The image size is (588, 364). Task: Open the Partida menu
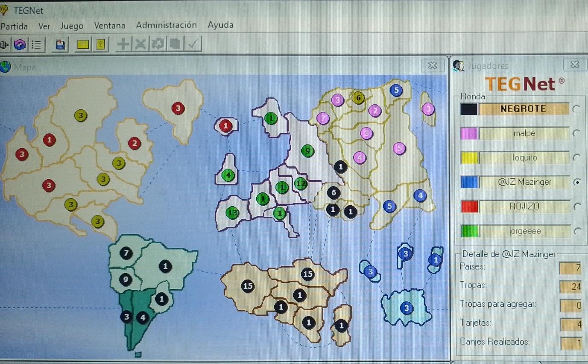click(x=14, y=26)
